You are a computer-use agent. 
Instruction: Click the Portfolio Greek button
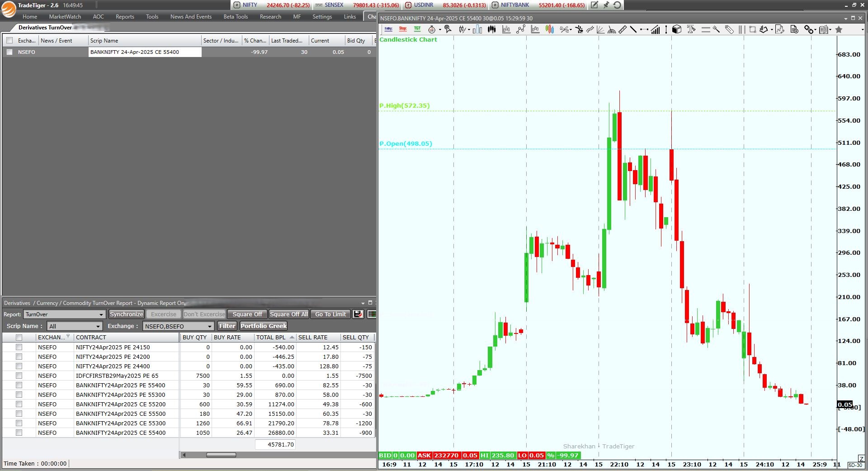point(264,326)
